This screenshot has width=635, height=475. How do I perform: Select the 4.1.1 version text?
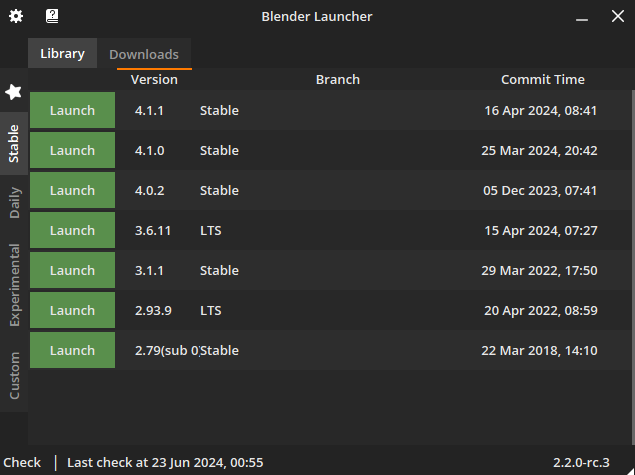click(x=149, y=111)
